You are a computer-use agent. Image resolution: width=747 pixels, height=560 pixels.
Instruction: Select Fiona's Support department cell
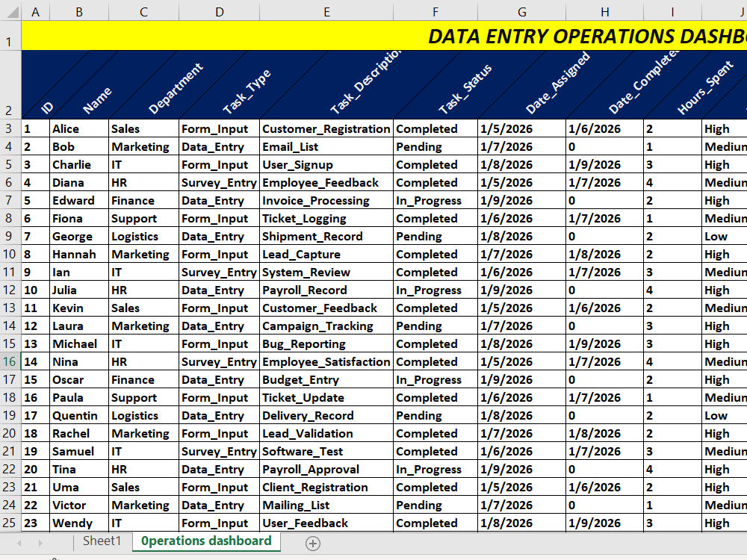tap(143, 218)
